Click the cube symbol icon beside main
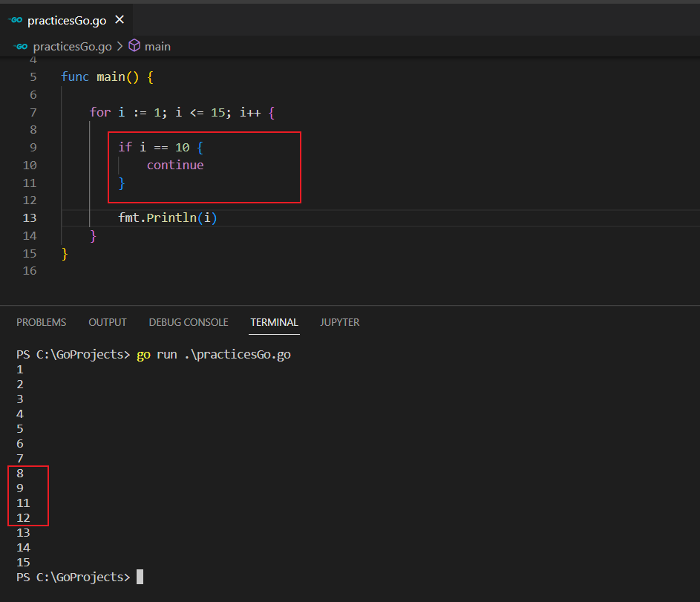This screenshot has width=700, height=602. tap(134, 46)
